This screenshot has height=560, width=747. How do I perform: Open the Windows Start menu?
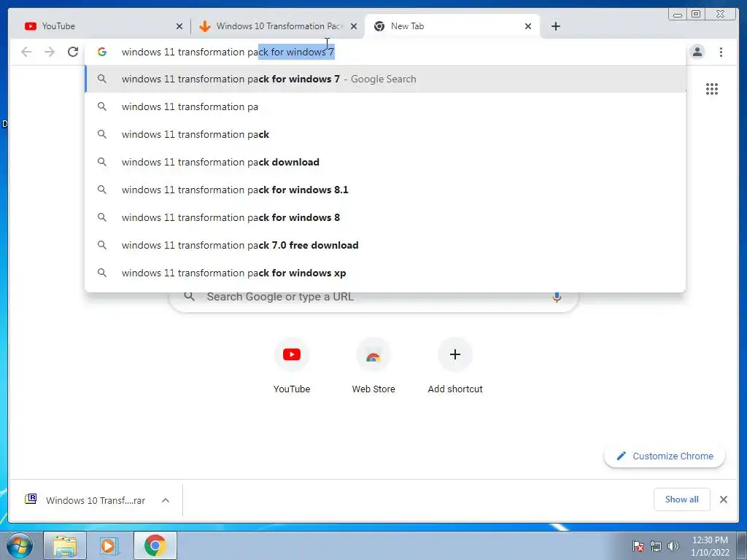click(x=19, y=545)
